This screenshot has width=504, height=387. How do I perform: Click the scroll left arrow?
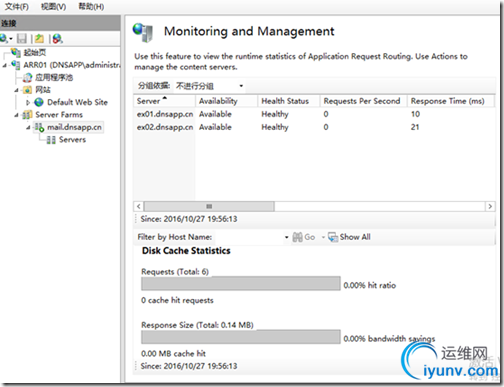(139, 206)
